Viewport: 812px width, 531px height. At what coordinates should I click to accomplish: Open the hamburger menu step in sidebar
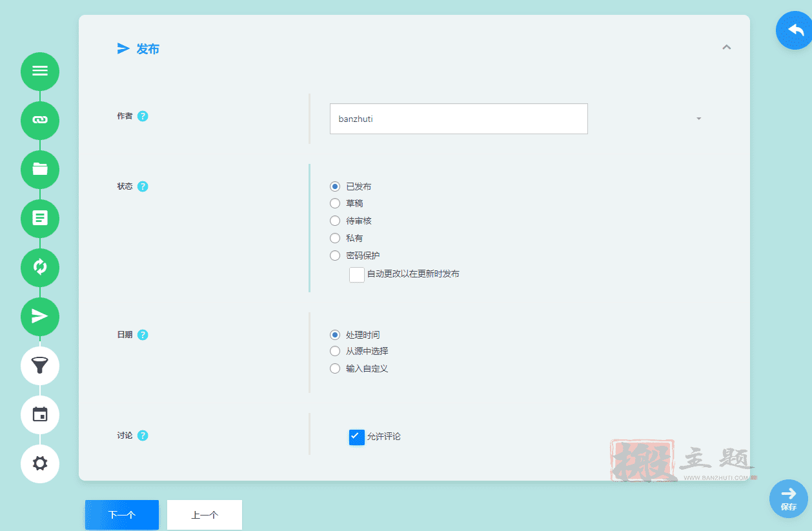point(40,71)
